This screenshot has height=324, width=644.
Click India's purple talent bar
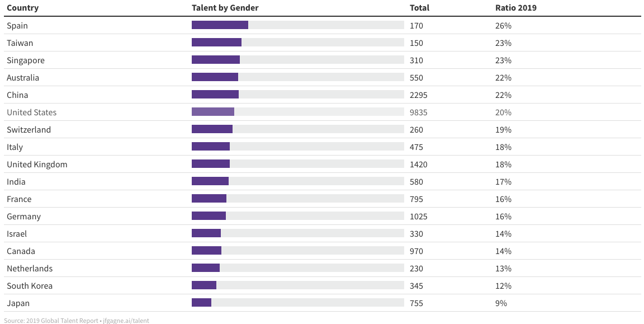coord(210,182)
